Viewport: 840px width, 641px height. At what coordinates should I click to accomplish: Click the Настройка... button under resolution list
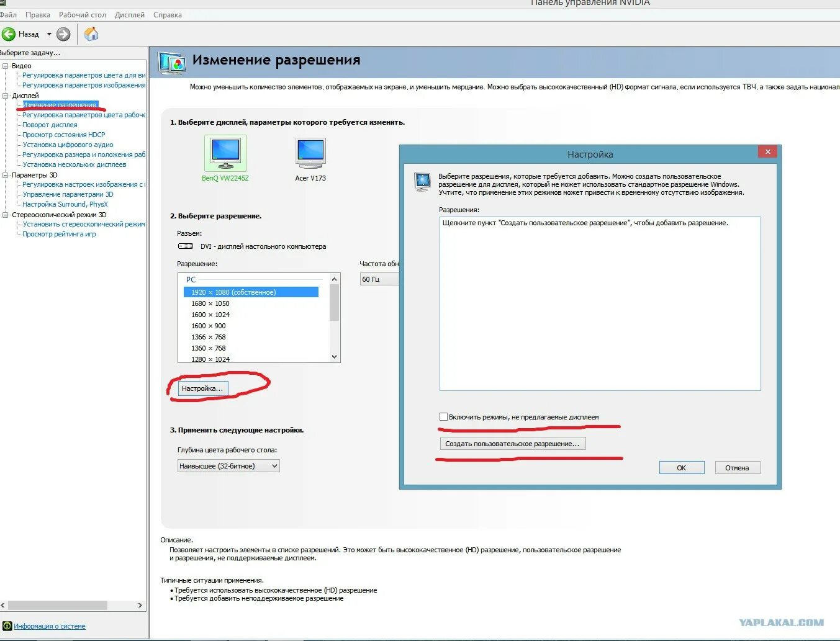click(202, 388)
